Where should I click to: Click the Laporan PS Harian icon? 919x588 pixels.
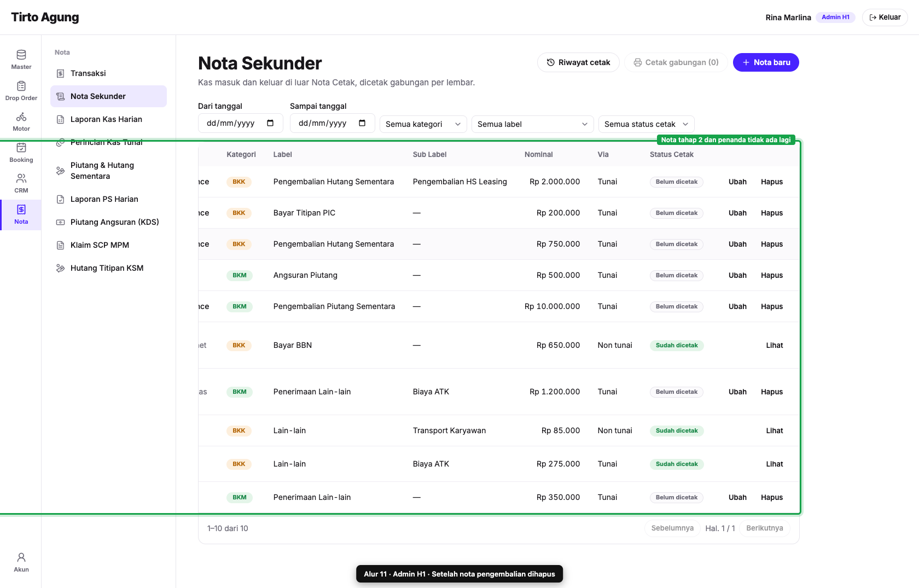point(61,199)
